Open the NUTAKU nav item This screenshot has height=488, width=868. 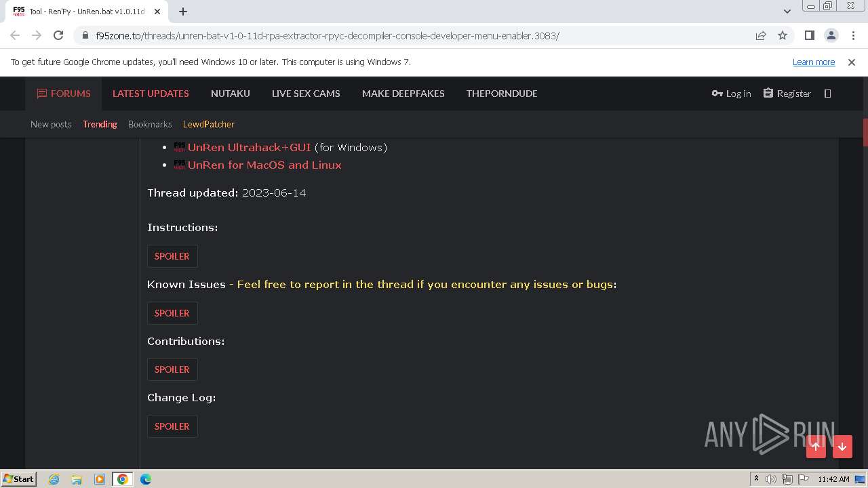(x=231, y=94)
